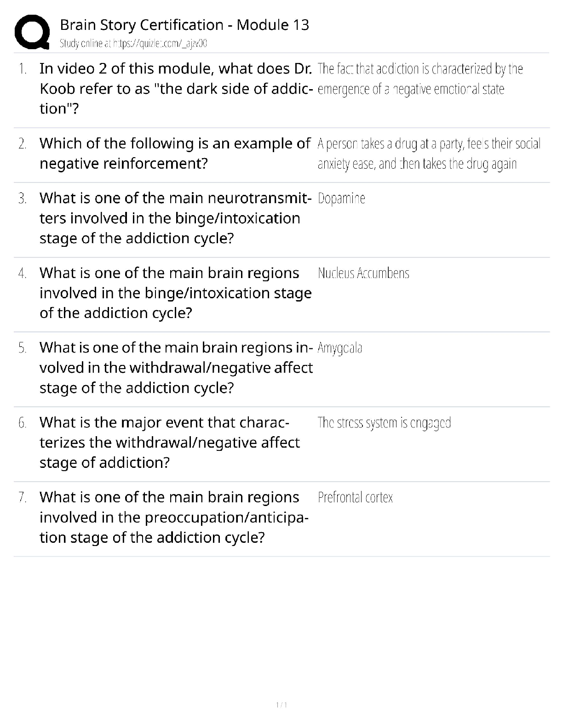Click the number 3 list marker
The height and width of the screenshot is (728, 563).
click(x=22, y=199)
